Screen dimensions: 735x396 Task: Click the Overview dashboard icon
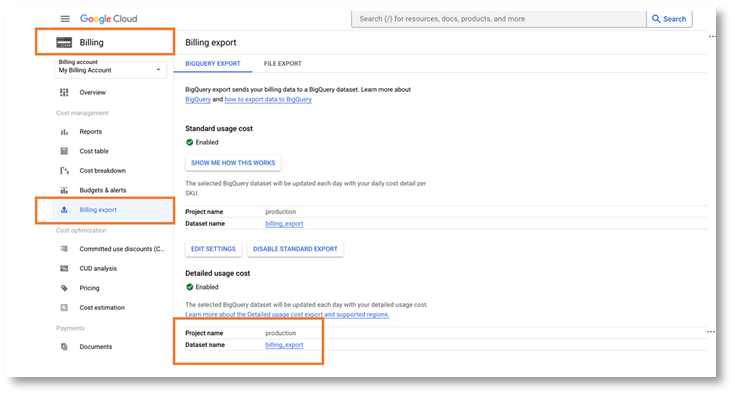[64, 92]
